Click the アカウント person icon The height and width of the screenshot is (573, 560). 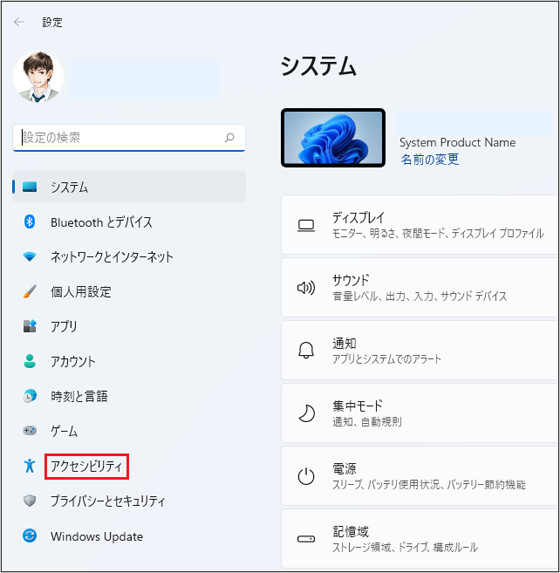point(30,361)
